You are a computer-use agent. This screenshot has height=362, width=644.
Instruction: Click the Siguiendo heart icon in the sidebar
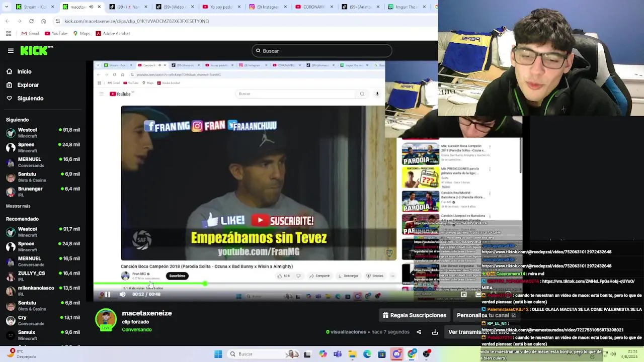click(9, 98)
